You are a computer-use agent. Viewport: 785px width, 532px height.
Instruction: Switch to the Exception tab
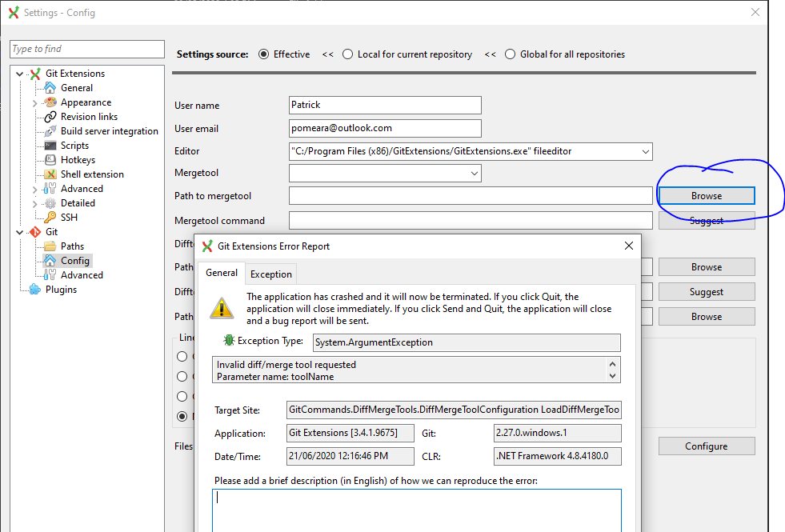point(270,273)
